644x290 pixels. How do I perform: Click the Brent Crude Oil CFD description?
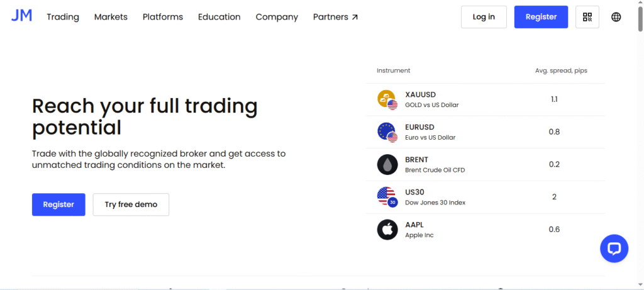point(435,170)
